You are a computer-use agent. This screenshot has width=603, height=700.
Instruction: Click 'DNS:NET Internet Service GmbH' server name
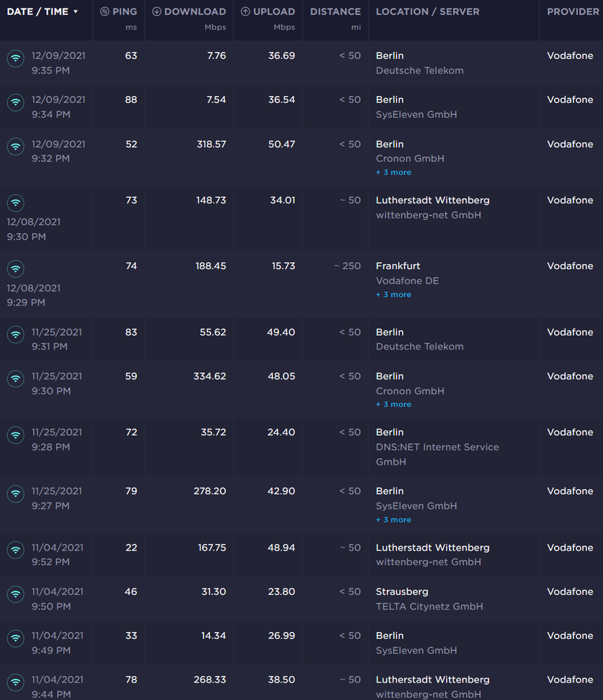(438, 455)
